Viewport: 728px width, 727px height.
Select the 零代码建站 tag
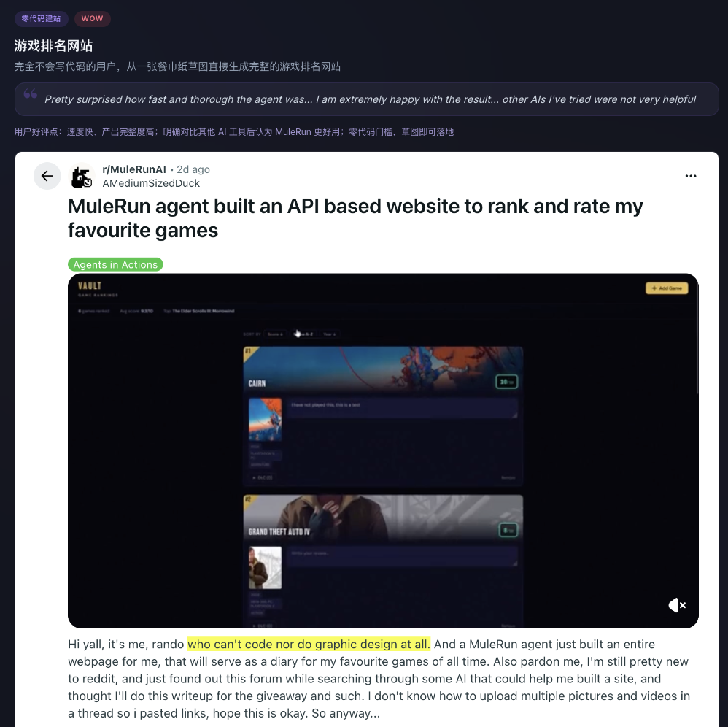(41, 18)
